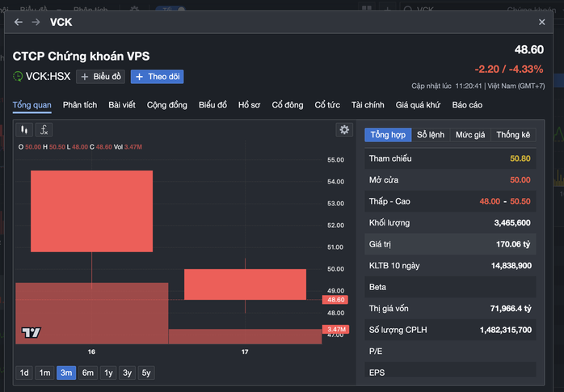Click the forward arrow in dialog header
Image resolution: width=564 pixels, height=392 pixels.
point(36,22)
